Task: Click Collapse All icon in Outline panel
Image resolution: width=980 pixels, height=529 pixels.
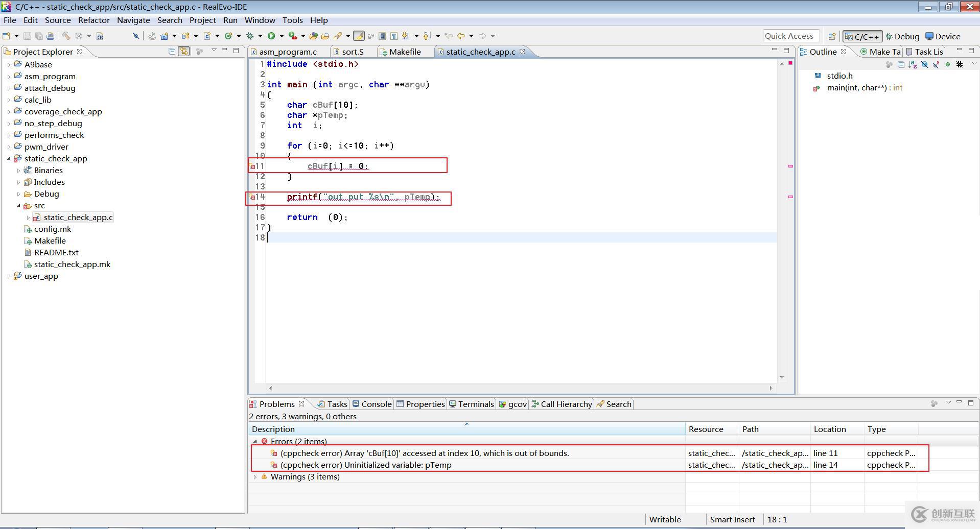Action: point(901,64)
